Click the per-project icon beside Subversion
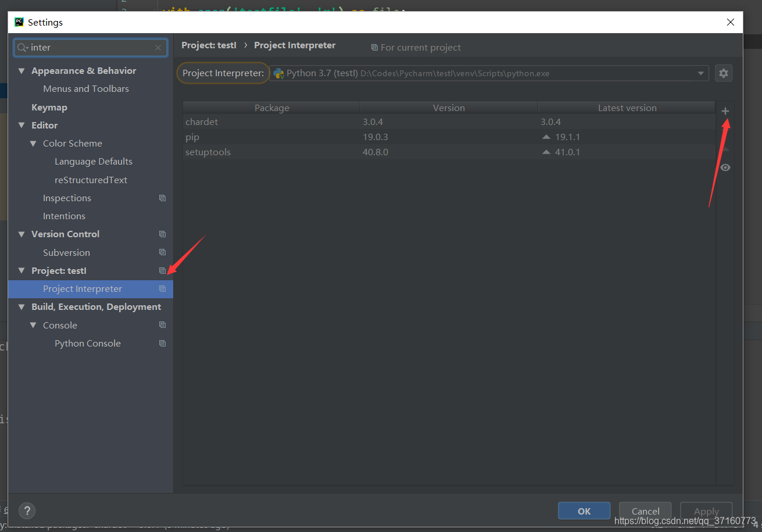The image size is (762, 532). tap(162, 252)
